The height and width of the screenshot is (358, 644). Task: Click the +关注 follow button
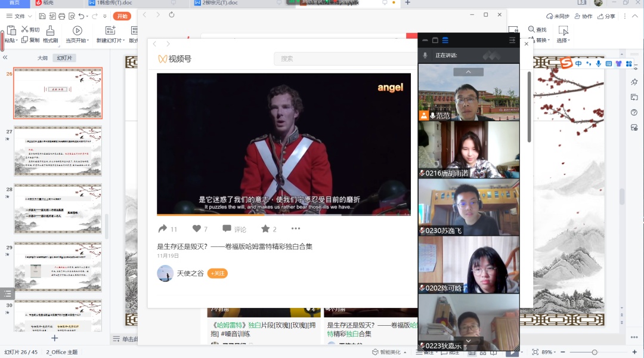coord(217,273)
